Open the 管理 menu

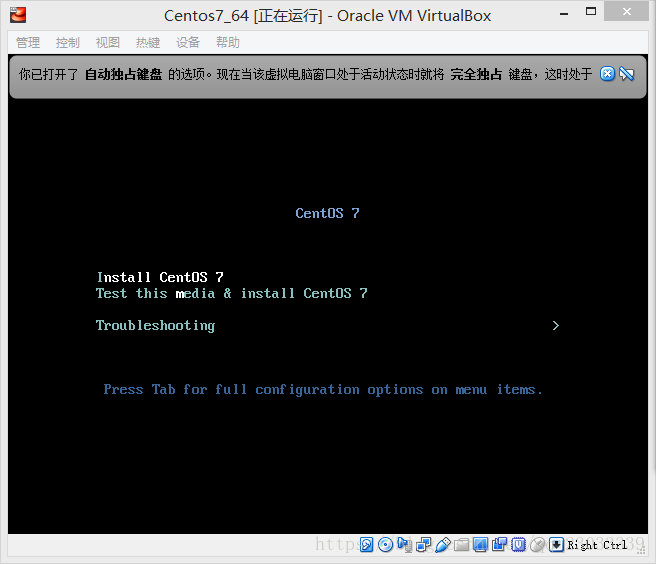pos(28,42)
